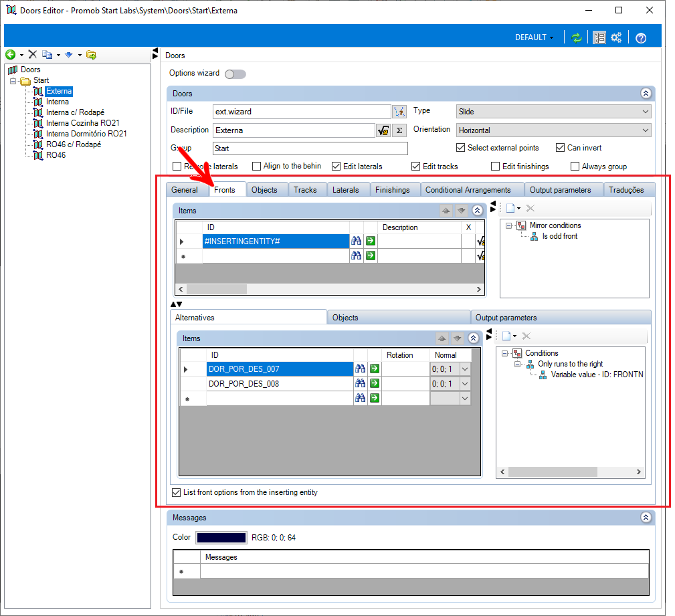Check Align to the behind checkbox
This screenshot has width=675, height=616.
257,166
